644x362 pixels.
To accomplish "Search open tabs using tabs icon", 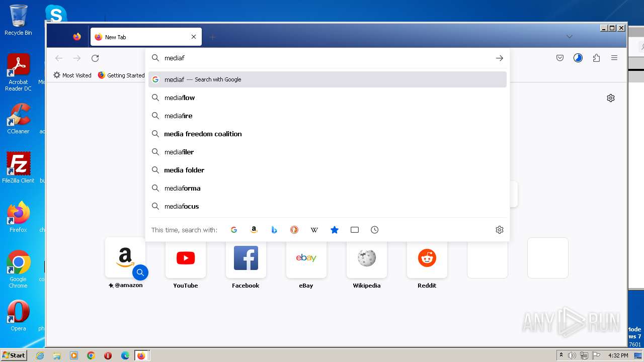I will pyautogui.click(x=355, y=230).
